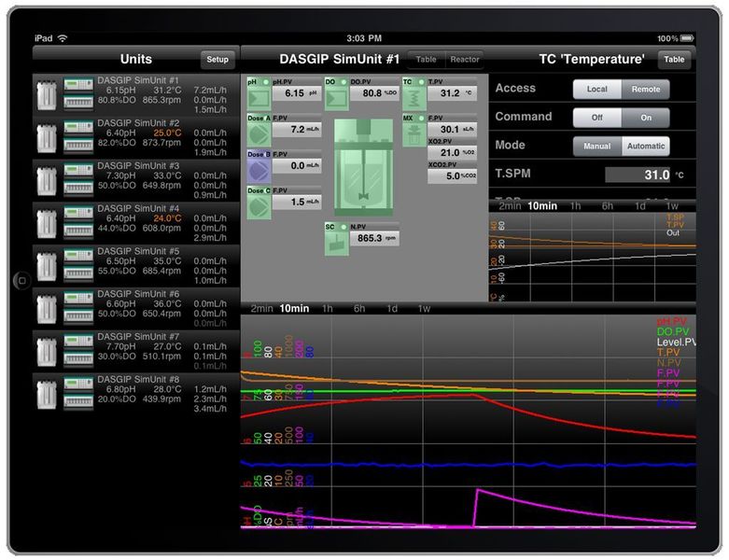The image size is (729, 560).
Task: Select 10min range on main chart
Action: click(294, 309)
